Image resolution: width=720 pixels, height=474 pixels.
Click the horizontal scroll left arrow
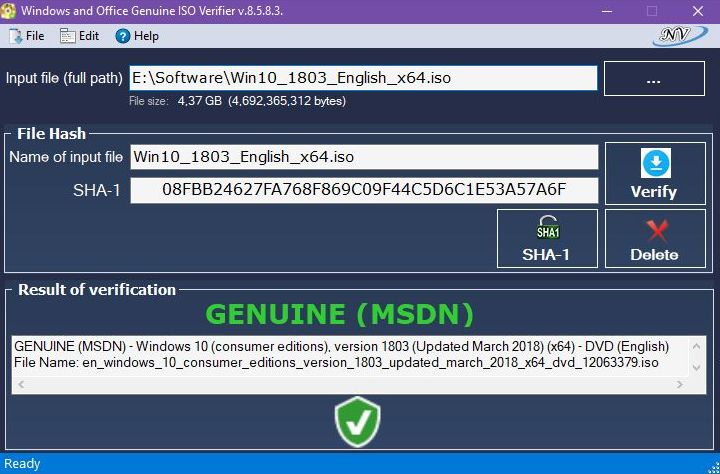pyautogui.click(x=21, y=384)
